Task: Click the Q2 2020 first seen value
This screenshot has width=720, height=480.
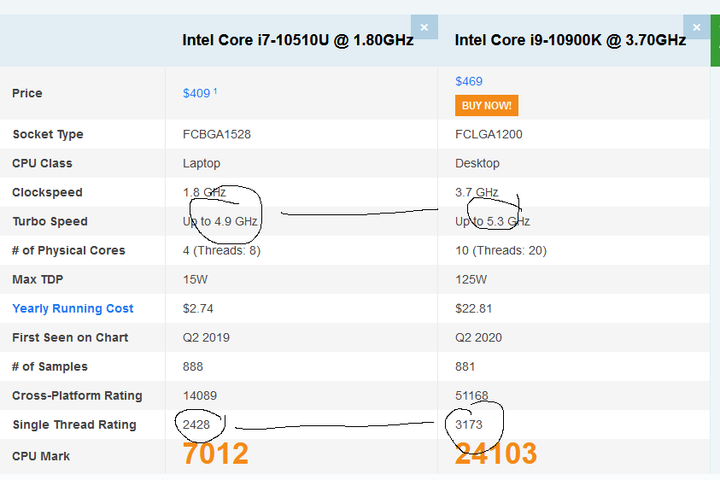Action: (x=478, y=338)
